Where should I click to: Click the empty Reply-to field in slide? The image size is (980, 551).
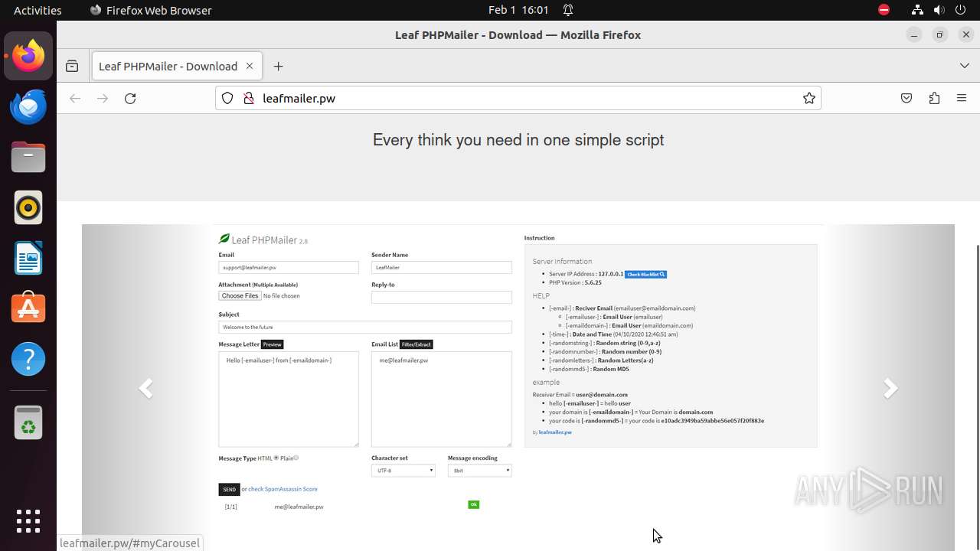(442, 297)
